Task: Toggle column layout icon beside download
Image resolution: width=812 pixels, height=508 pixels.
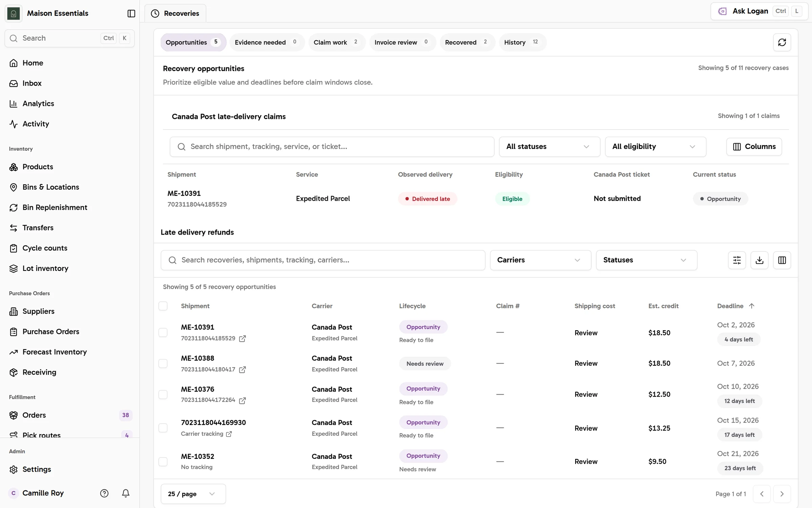Action: (782, 260)
